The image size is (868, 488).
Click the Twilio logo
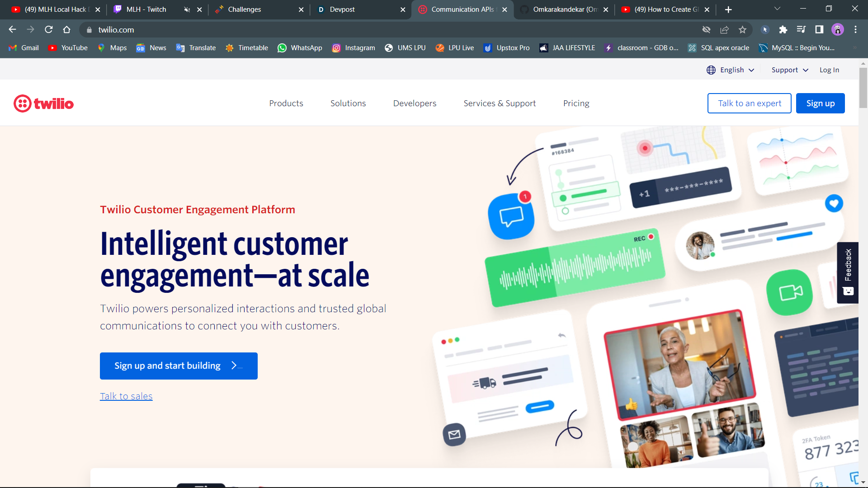pos(43,103)
